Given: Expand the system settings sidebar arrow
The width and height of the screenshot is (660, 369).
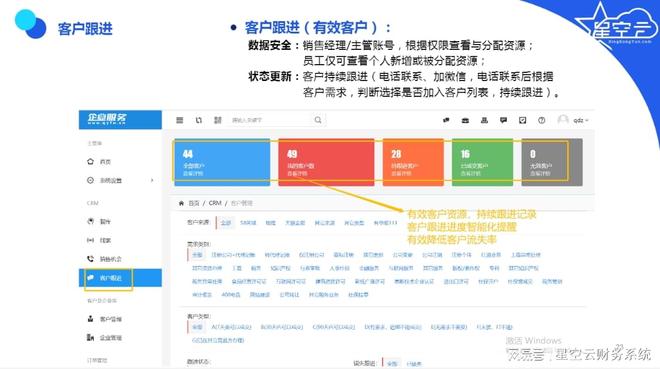Looking at the screenshot, I should tap(152, 180).
